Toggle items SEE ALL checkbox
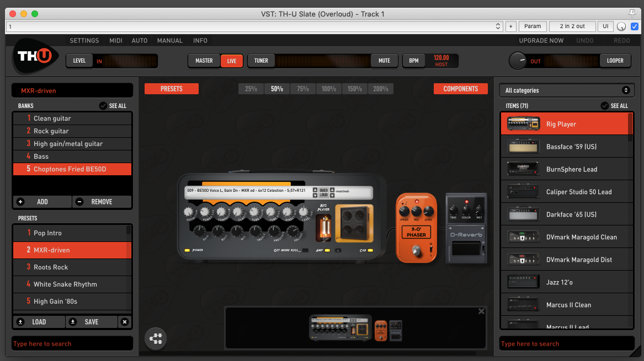 coord(605,106)
